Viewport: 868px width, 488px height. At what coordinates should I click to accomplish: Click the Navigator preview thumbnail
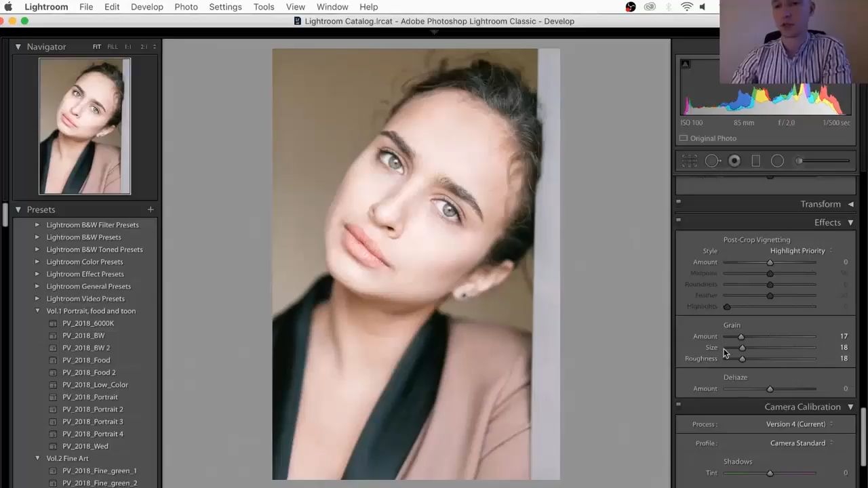[x=85, y=126]
